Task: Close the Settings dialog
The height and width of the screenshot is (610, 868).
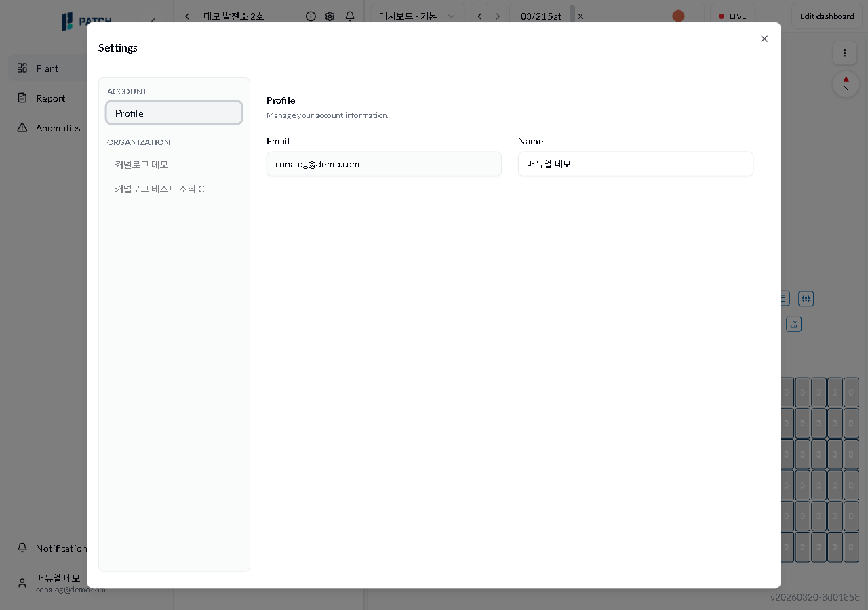Action: [764, 39]
